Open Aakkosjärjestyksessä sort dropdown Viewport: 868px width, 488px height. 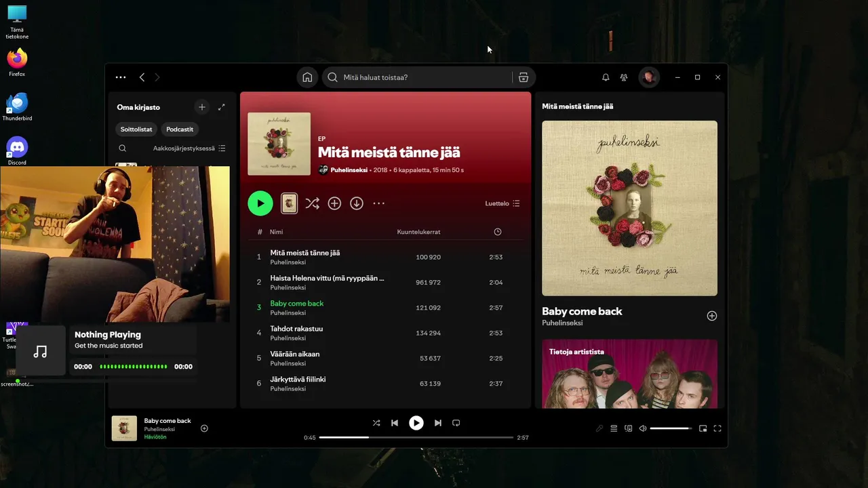coord(189,148)
